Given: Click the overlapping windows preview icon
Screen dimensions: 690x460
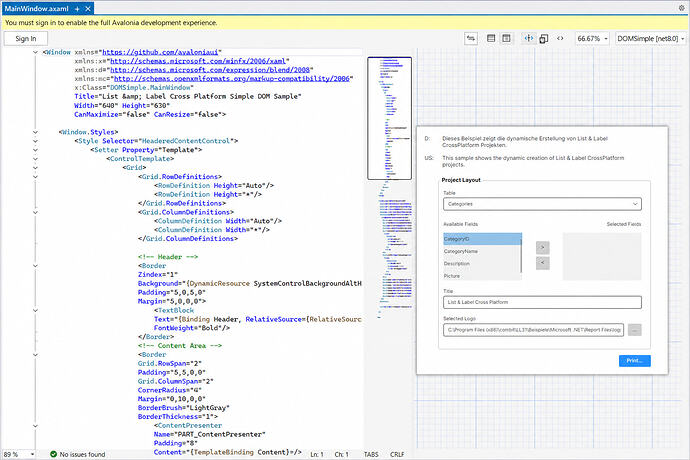Looking at the screenshot, I should click(544, 39).
